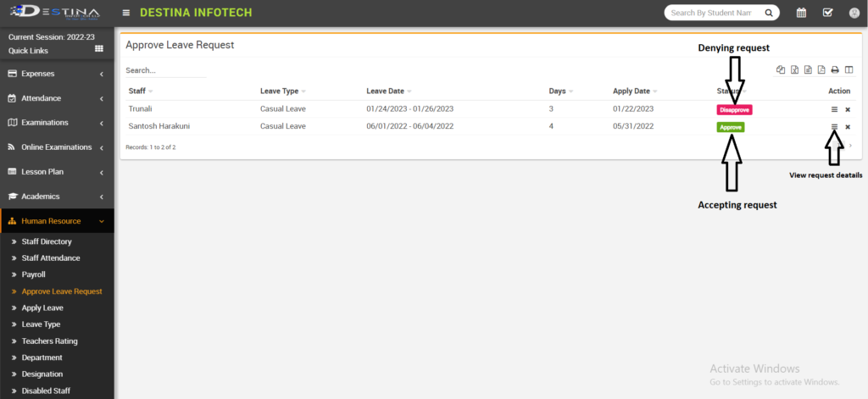
Task: Open the calendar icon in header
Action: (x=801, y=13)
